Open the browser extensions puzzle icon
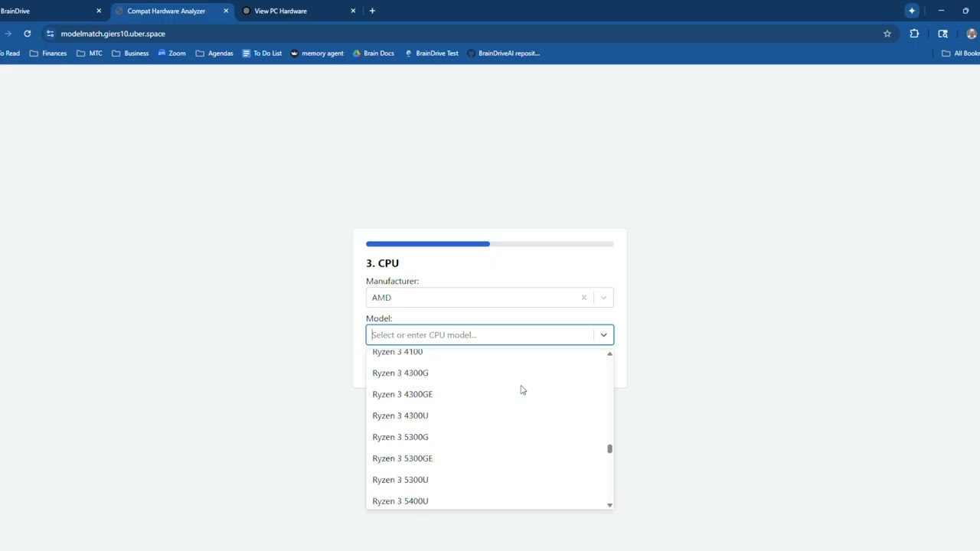 [914, 34]
